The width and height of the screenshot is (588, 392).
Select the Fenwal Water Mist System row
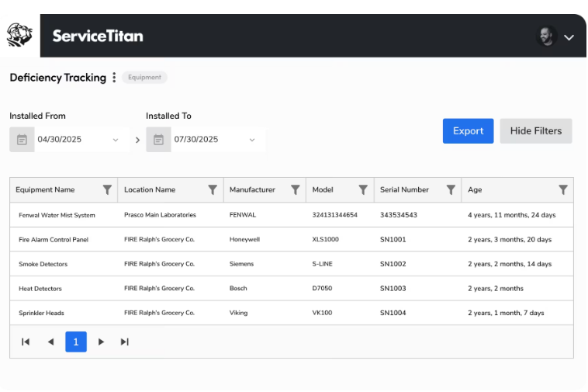tap(292, 215)
